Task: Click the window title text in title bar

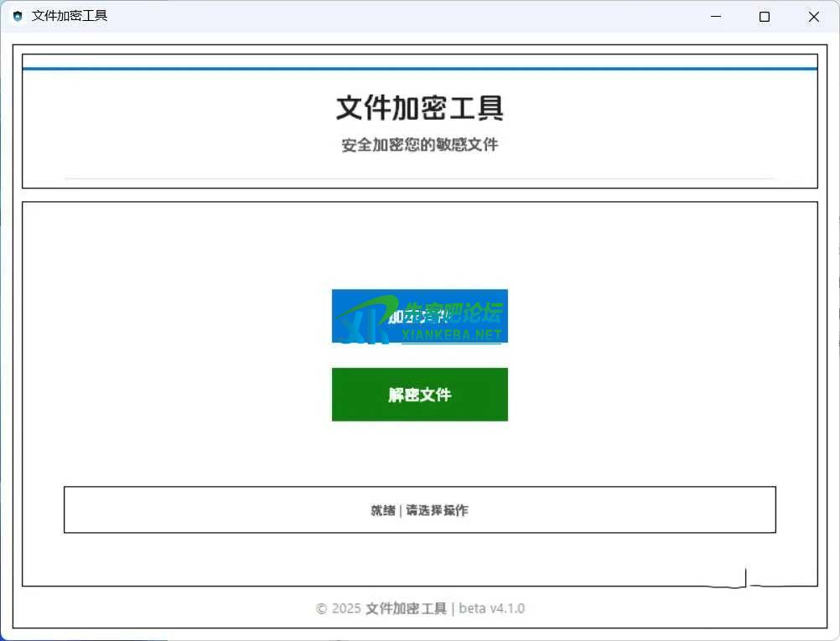Action: 70,16
